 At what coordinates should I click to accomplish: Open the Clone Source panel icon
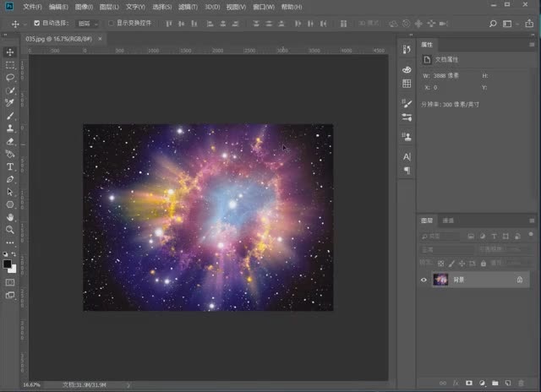(407, 137)
